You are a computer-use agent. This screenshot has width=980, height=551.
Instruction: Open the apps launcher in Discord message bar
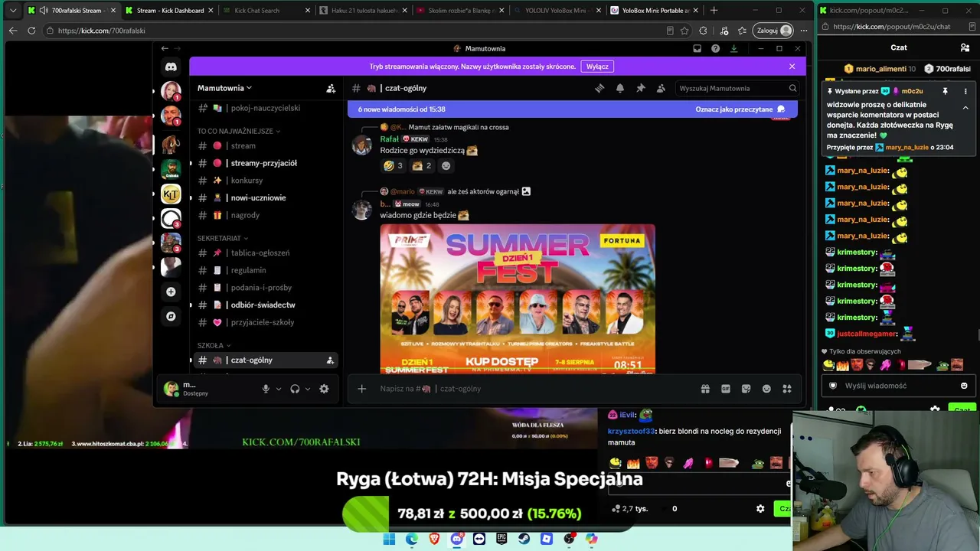tap(787, 389)
